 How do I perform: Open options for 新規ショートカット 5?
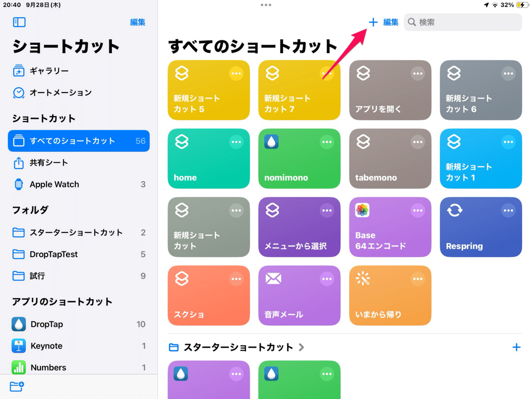(236, 74)
